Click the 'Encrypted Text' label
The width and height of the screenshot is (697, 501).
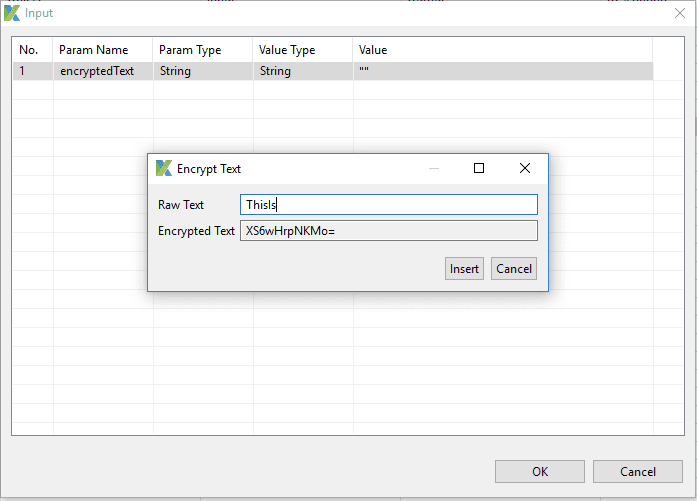(x=196, y=231)
